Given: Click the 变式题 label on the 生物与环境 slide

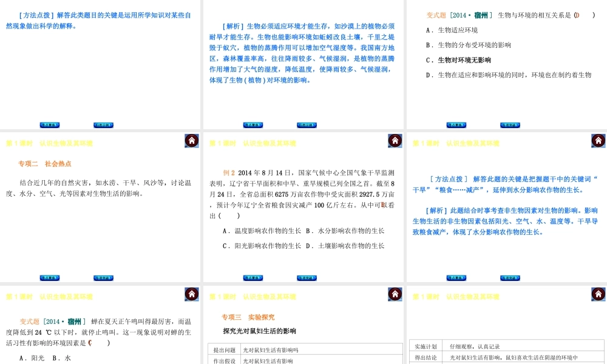Looking at the screenshot, I should coord(436,16).
